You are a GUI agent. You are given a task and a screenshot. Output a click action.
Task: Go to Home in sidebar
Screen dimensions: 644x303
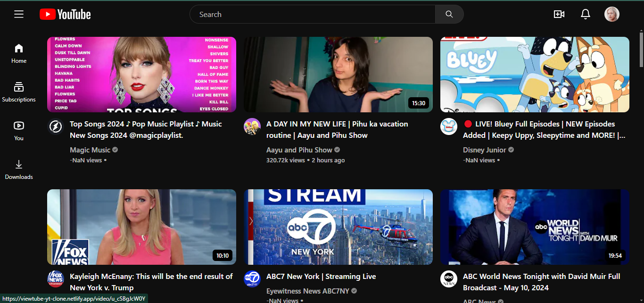pos(19,53)
